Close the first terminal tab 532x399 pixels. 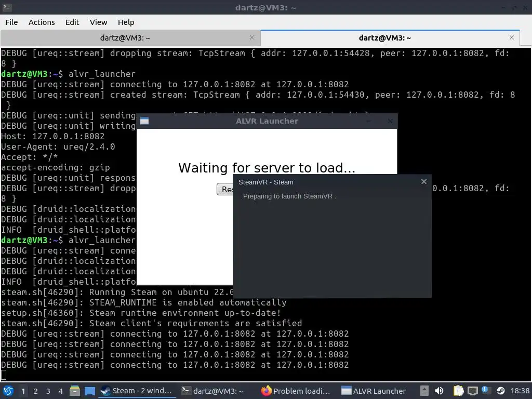252,37
